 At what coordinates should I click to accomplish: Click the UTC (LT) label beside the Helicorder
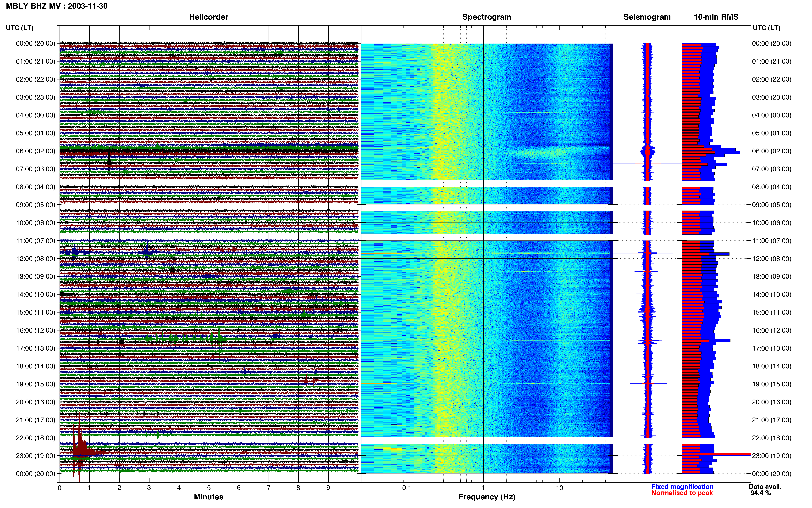(20, 28)
